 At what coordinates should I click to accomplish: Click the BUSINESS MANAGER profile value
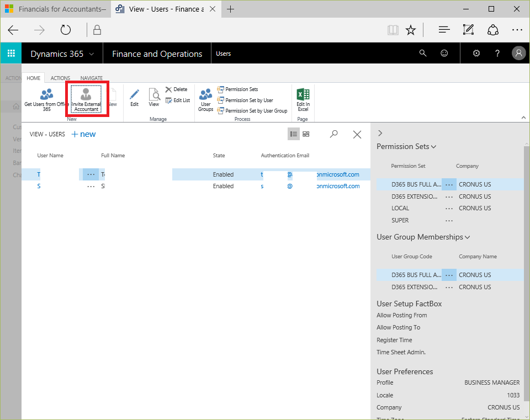coord(492,382)
